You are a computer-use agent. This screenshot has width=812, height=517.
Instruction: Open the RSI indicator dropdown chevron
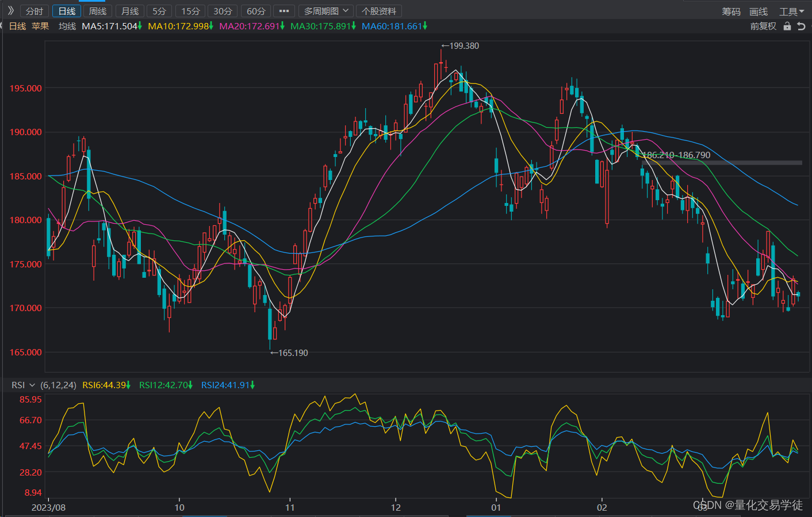click(32, 385)
